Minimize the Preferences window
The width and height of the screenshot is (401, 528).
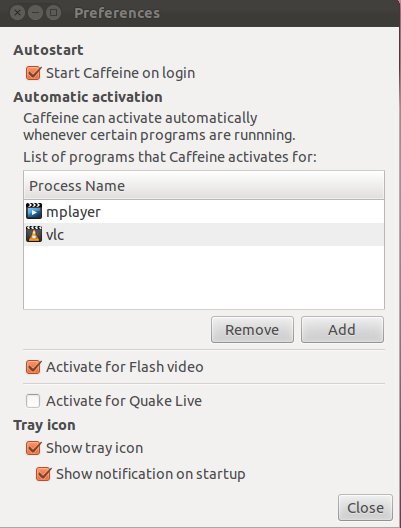[35, 13]
